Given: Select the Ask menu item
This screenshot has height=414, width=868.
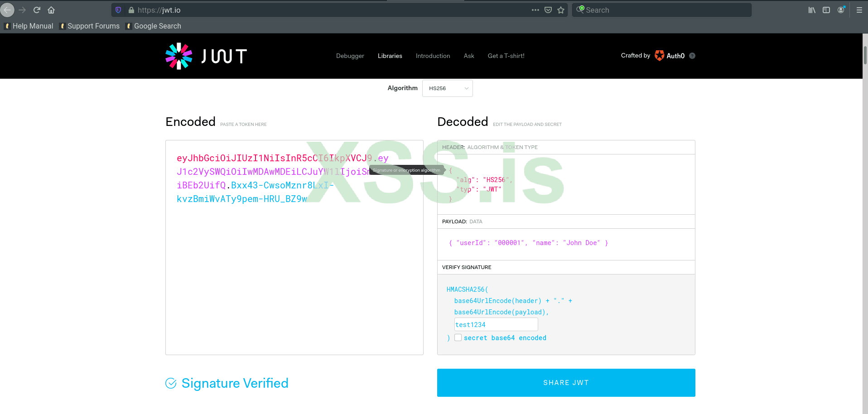Looking at the screenshot, I should point(469,56).
